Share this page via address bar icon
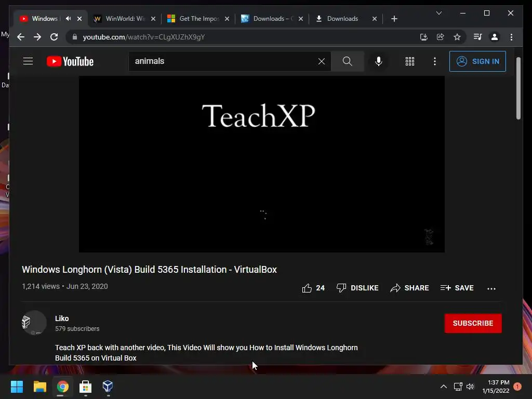This screenshot has width=532, height=399. pyautogui.click(x=441, y=37)
